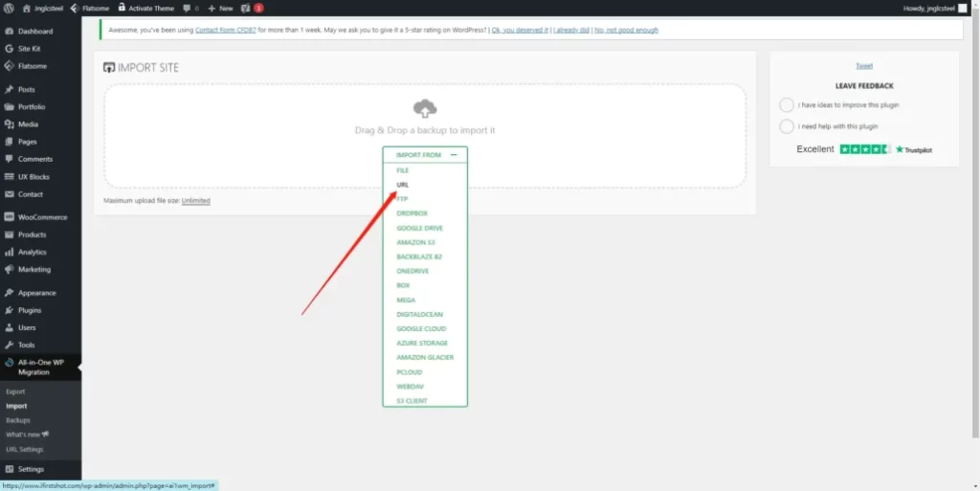Choose URL import option

pos(402,185)
